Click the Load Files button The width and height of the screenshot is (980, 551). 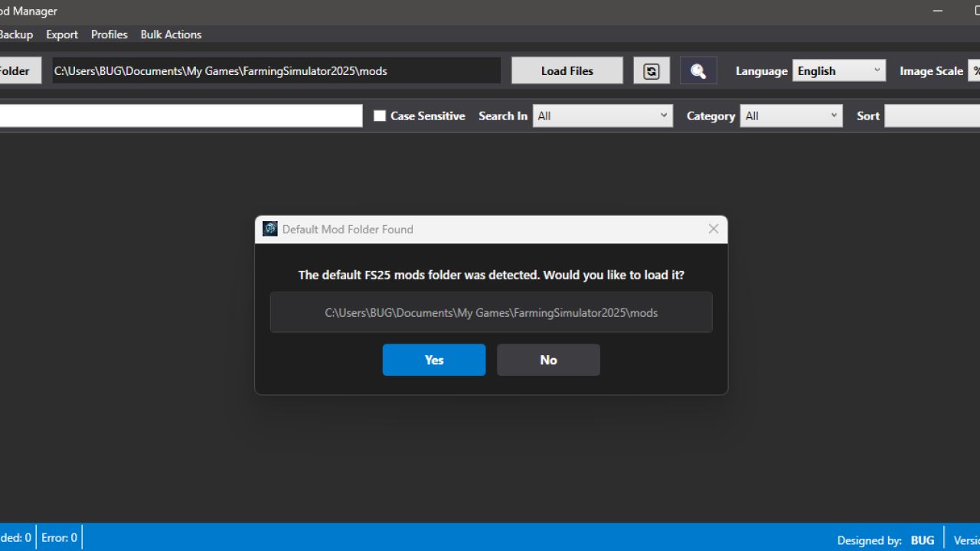pos(567,70)
